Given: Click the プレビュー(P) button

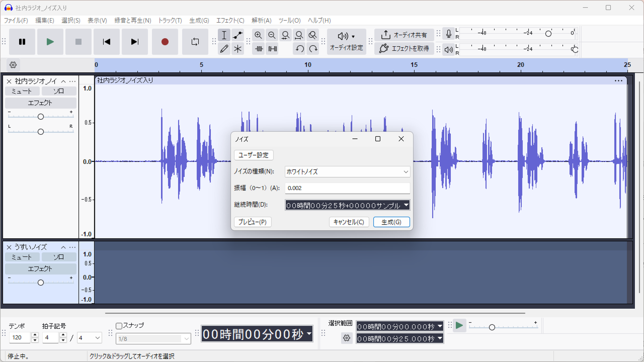Looking at the screenshot, I should pos(253,222).
